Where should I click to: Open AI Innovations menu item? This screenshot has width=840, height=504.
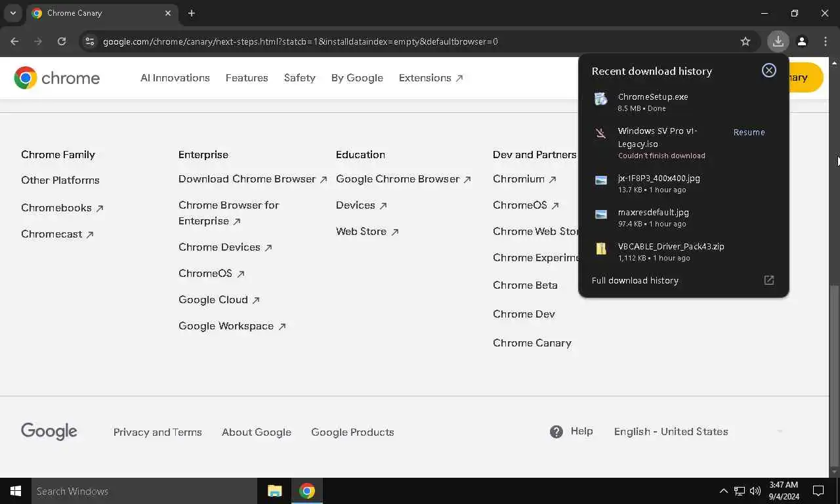tap(175, 77)
